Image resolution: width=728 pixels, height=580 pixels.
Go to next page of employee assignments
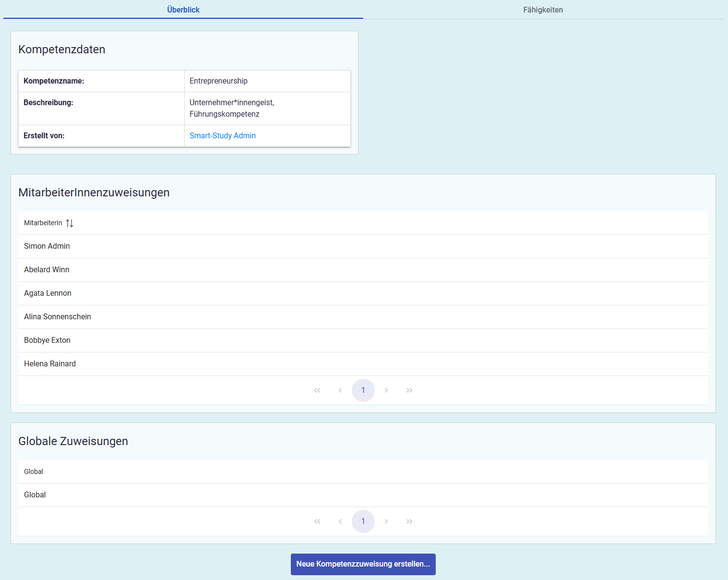point(386,390)
